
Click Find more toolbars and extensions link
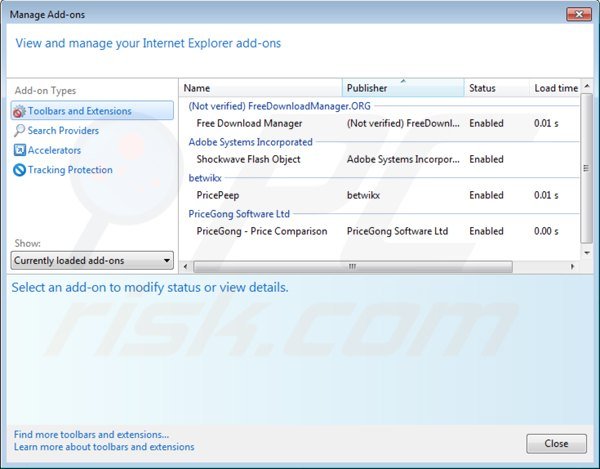coord(91,435)
